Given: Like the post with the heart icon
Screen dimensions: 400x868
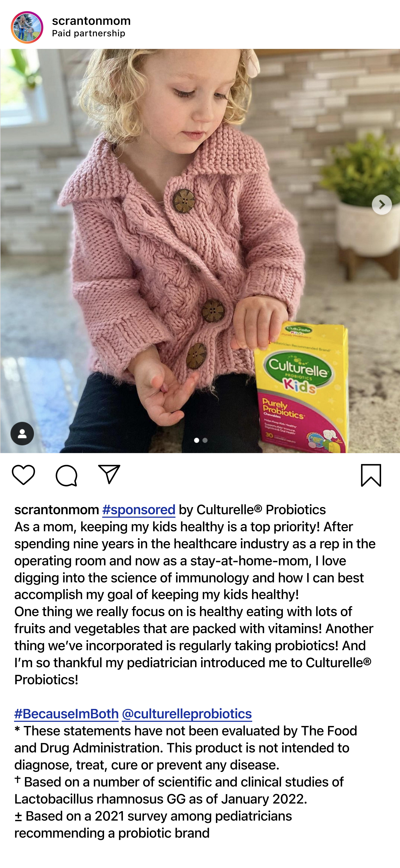Looking at the screenshot, I should tap(23, 475).
